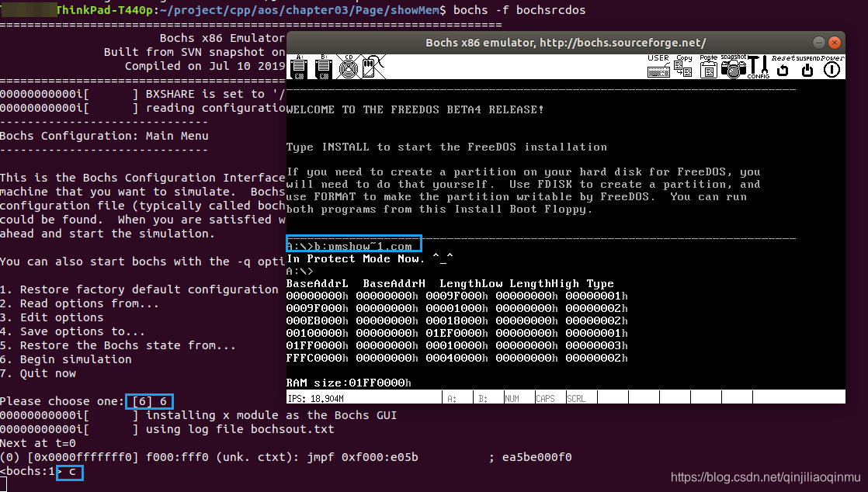Click the '<bochs:1> c' prompt line
The width and height of the screenshot is (868, 492).
coord(38,472)
